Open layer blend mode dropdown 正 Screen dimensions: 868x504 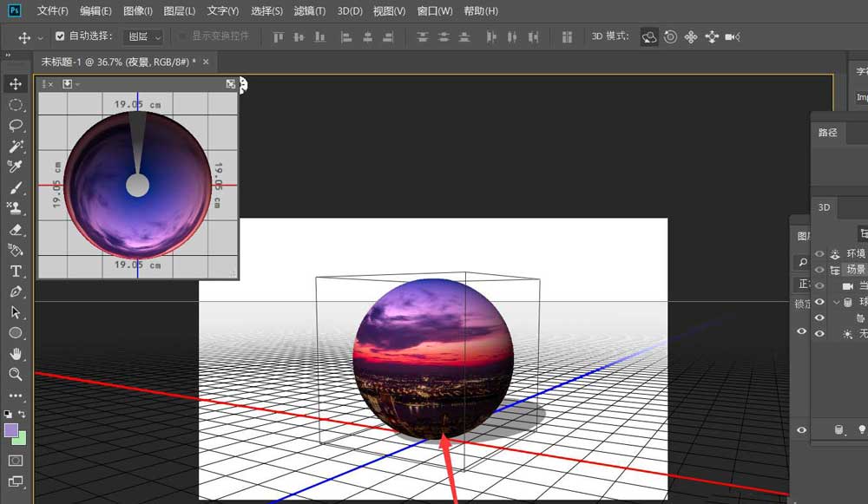coord(803,284)
